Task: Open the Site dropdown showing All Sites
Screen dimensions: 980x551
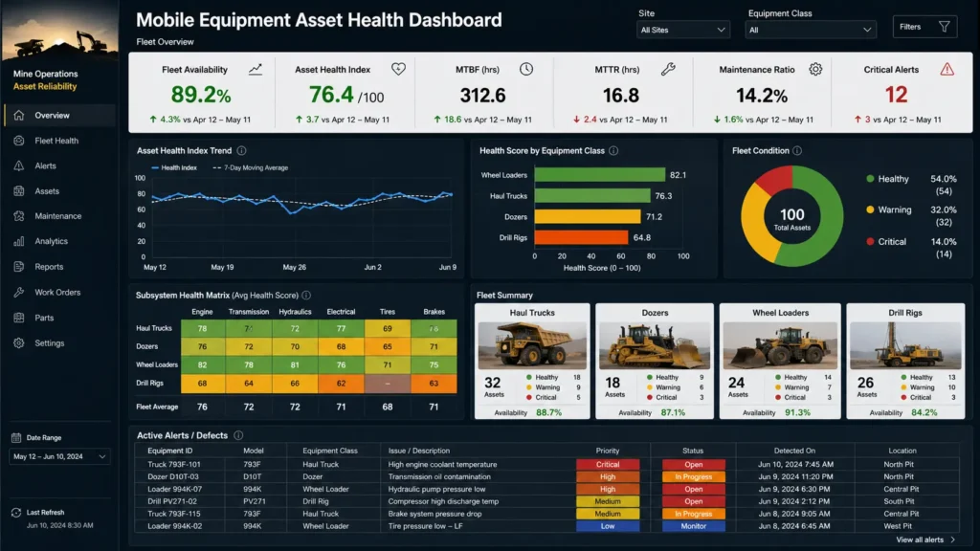Action: pos(682,30)
